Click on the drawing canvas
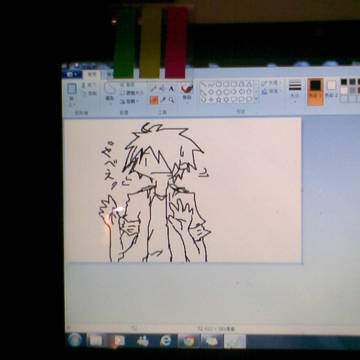The image size is (360, 360). click(183, 190)
